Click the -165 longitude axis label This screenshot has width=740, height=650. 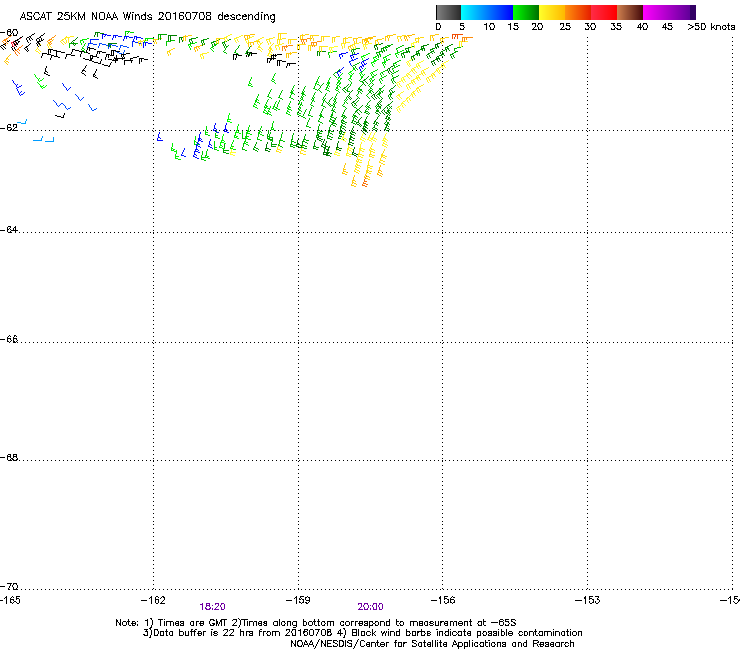(10, 600)
